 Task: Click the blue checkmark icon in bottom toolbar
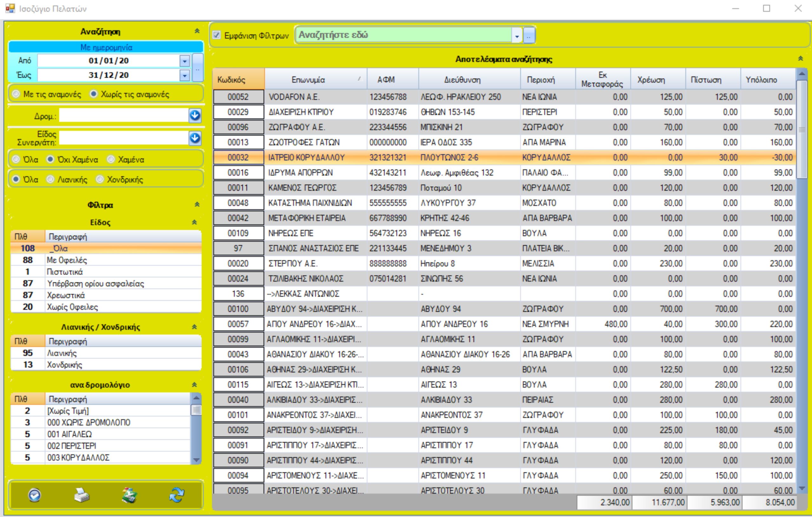[x=34, y=495]
